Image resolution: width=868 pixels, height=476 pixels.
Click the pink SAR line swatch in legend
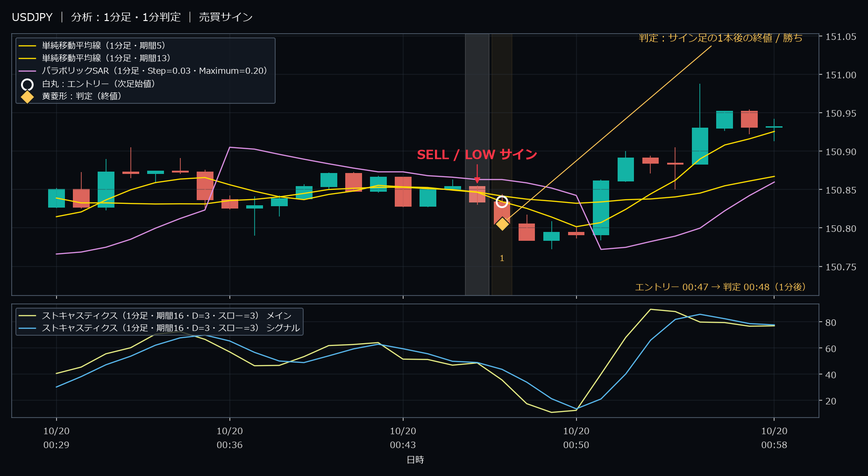(x=27, y=71)
